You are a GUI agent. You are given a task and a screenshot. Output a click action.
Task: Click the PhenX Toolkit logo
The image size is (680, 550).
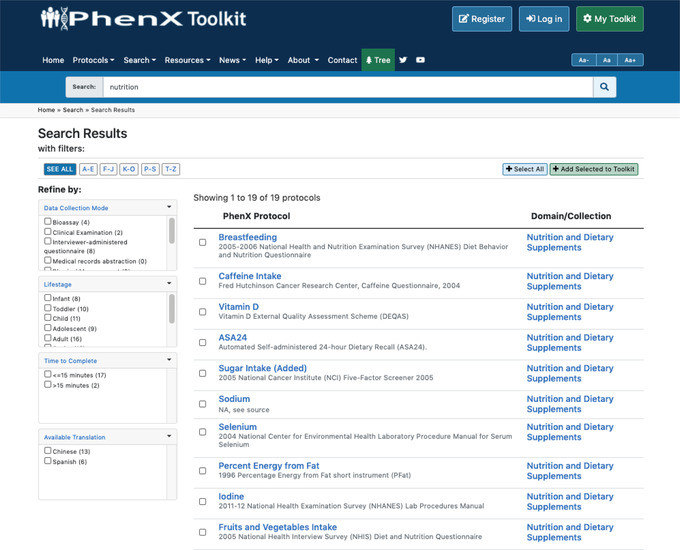142,19
